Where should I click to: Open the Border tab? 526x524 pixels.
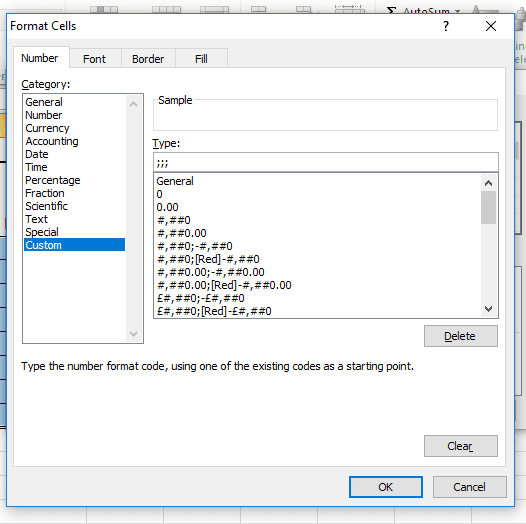tap(148, 59)
